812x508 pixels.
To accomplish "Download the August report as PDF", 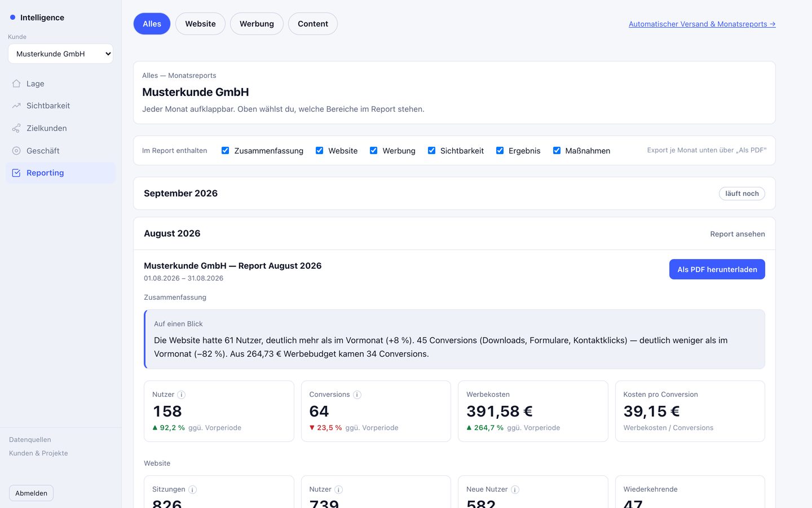I will pos(717,269).
